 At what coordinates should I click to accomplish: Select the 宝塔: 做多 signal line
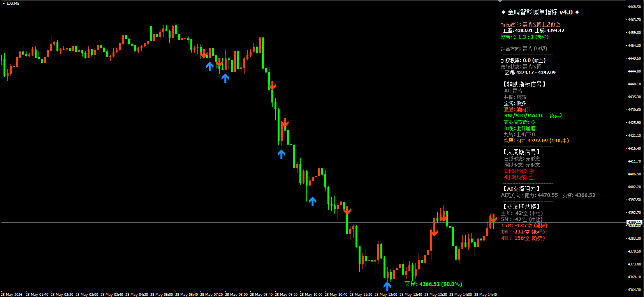click(x=515, y=103)
